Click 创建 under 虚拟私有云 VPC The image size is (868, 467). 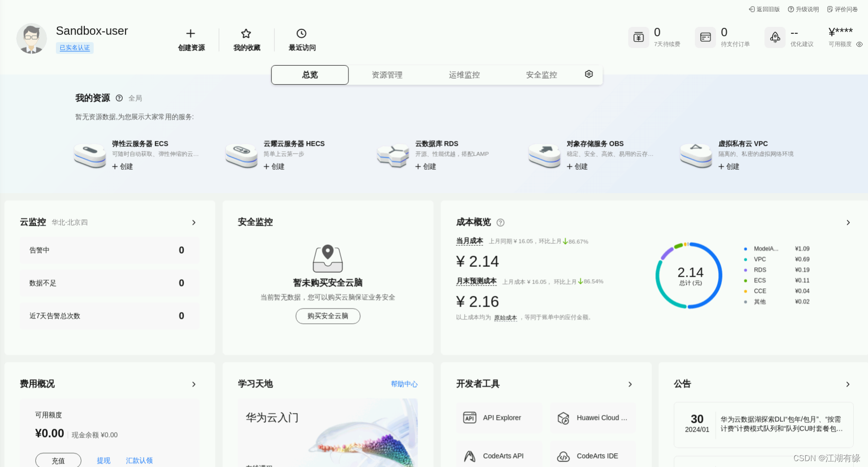(729, 166)
